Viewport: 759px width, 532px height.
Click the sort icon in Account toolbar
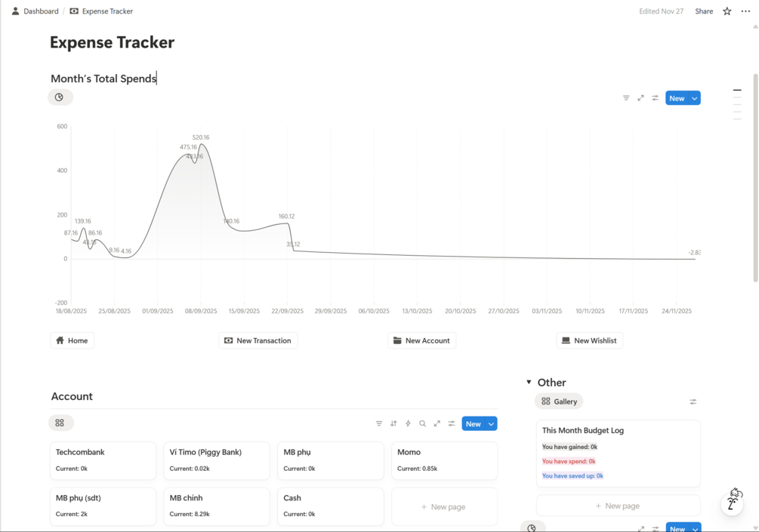(x=393, y=424)
